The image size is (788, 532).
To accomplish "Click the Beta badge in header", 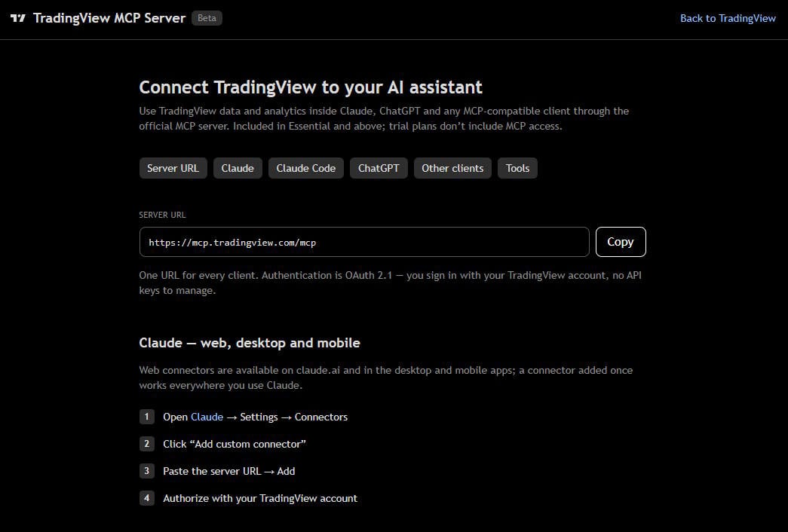I will pos(207,18).
